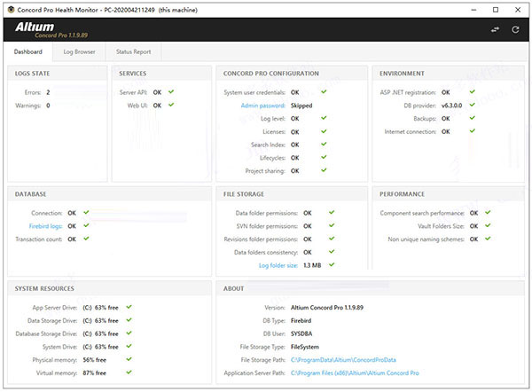
Task: Click the Altium Concord Pro logo
Action: (48, 29)
